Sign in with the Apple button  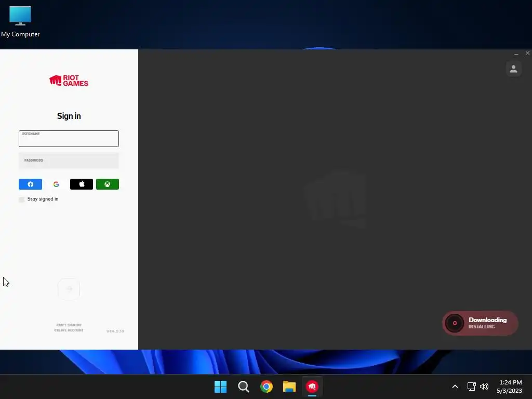(82, 184)
